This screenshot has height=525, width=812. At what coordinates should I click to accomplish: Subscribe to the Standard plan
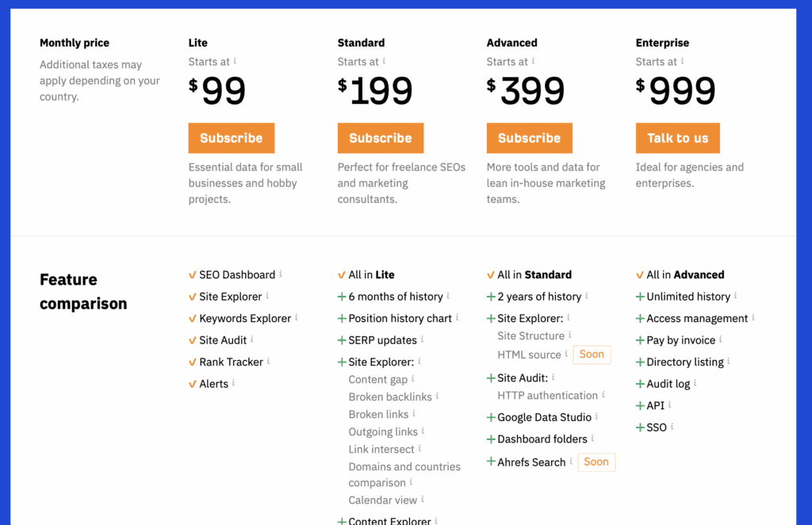381,138
